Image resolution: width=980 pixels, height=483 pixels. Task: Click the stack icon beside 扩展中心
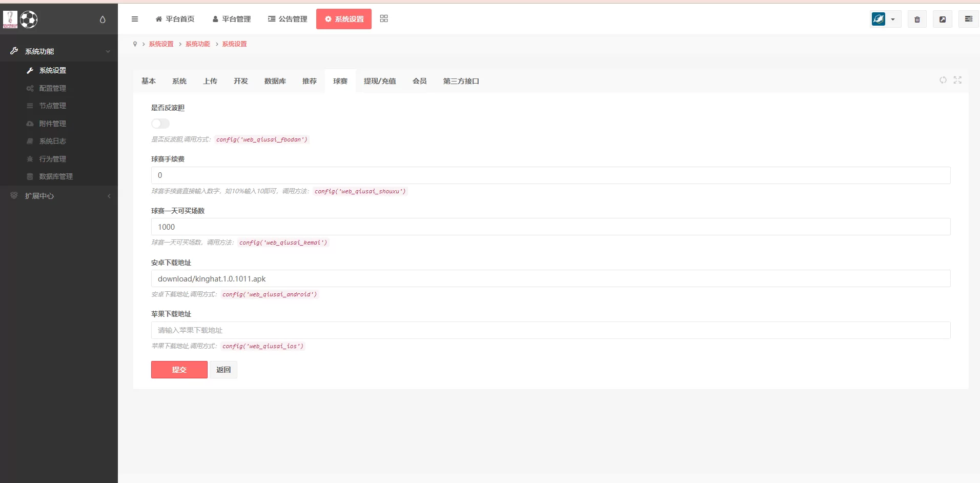[14, 195]
